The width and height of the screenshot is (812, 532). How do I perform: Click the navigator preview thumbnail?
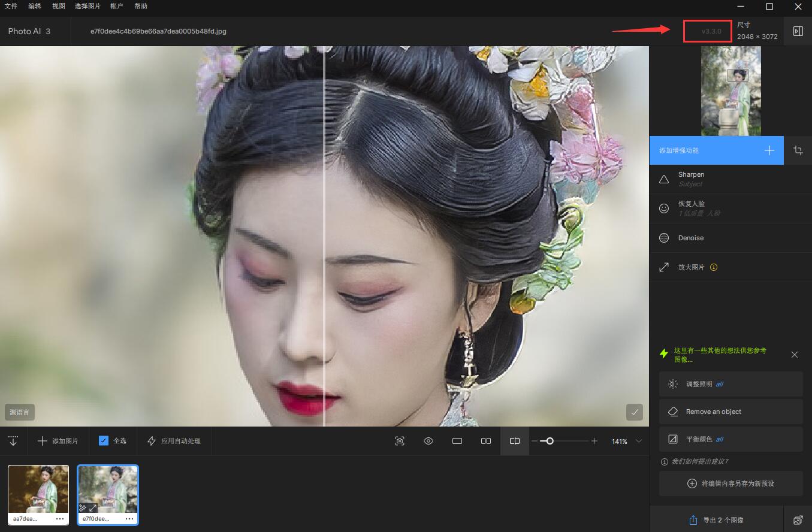click(731, 91)
